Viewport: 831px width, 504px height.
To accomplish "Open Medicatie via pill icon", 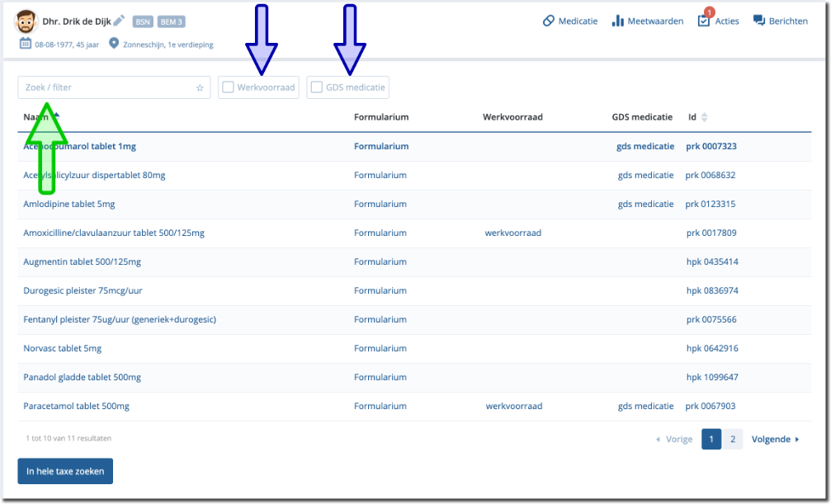I will point(549,21).
